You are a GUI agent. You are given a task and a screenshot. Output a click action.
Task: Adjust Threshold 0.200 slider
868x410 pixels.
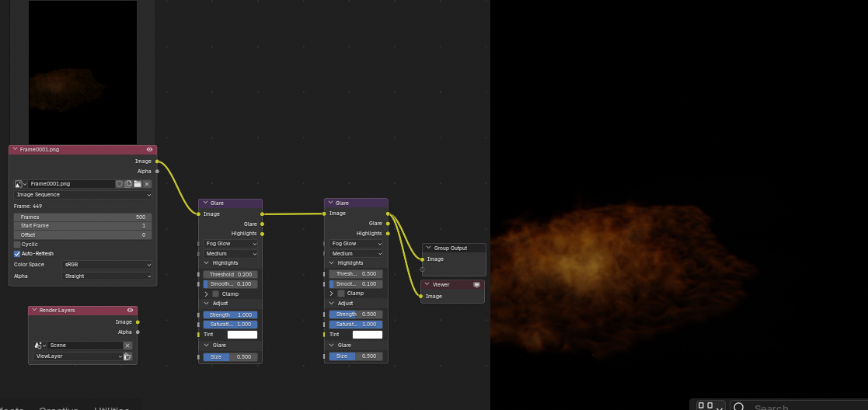pyautogui.click(x=230, y=274)
